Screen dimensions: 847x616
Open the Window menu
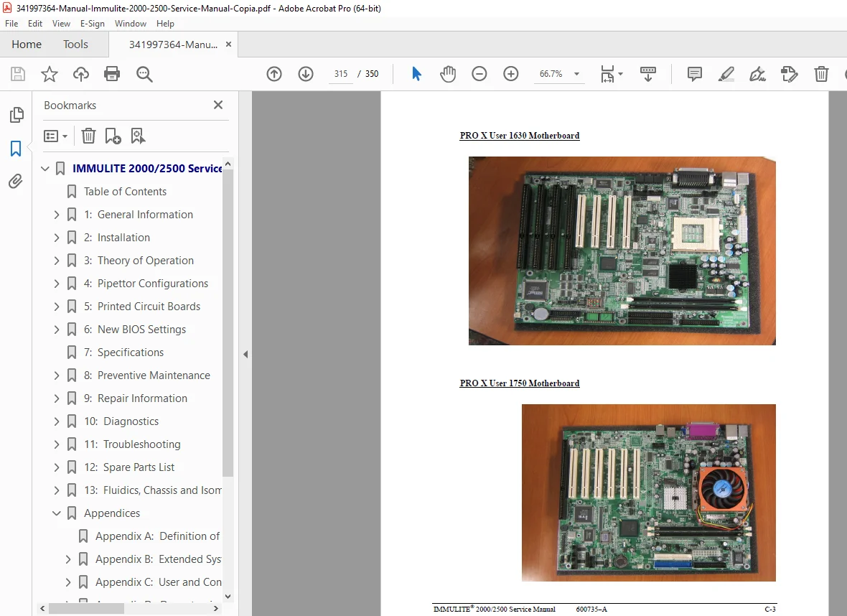(130, 24)
